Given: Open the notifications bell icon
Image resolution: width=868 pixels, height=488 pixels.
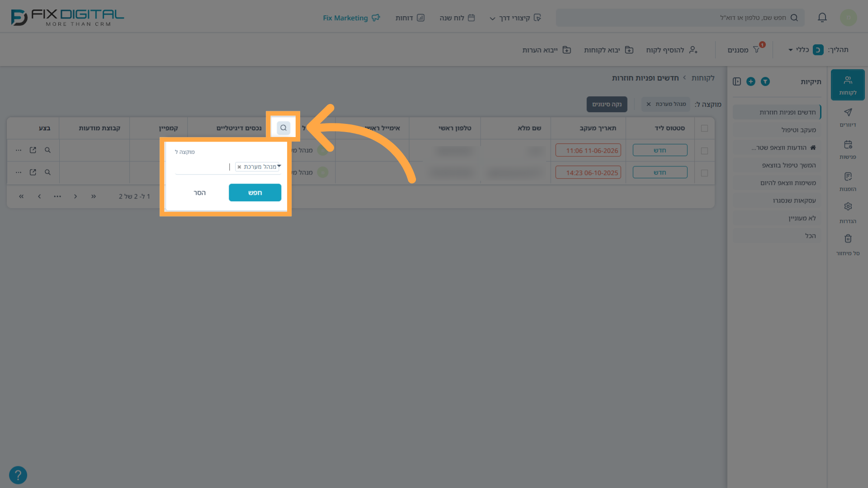Looking at the screenshot, I should (822, 18).
